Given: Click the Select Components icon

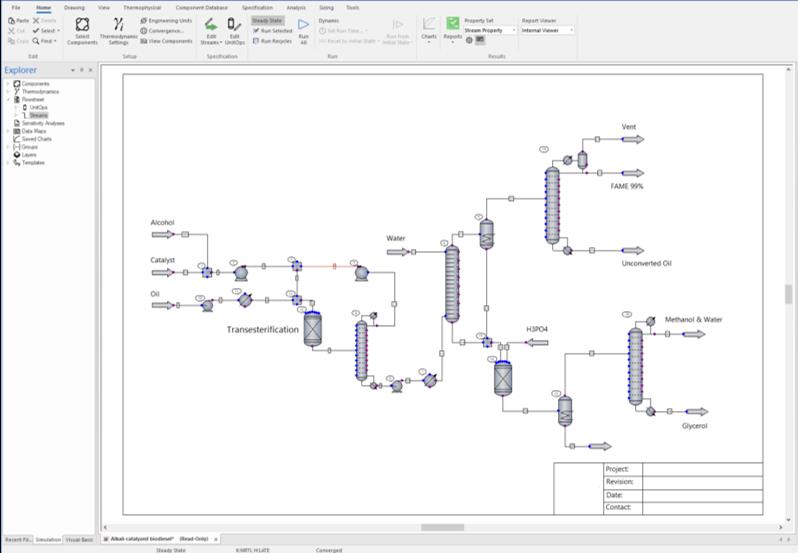Looking at the screenshot, I should (82, 31).
